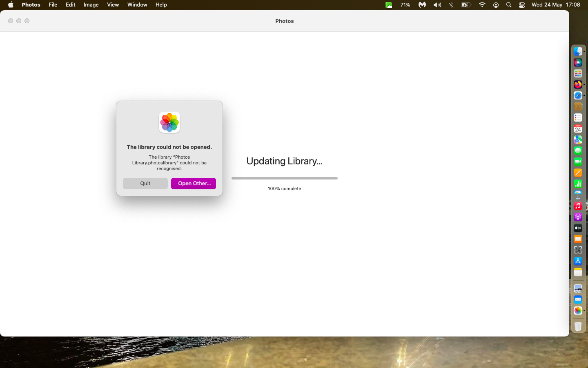Open the File menu
The height and width of the screenshot is (368, 588).
click(53, 5)
